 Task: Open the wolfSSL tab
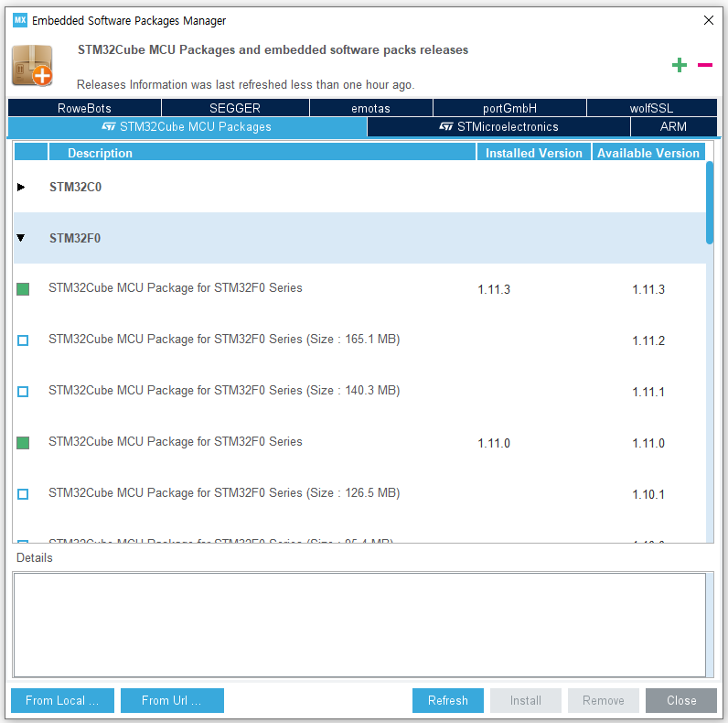click(651, 108)
